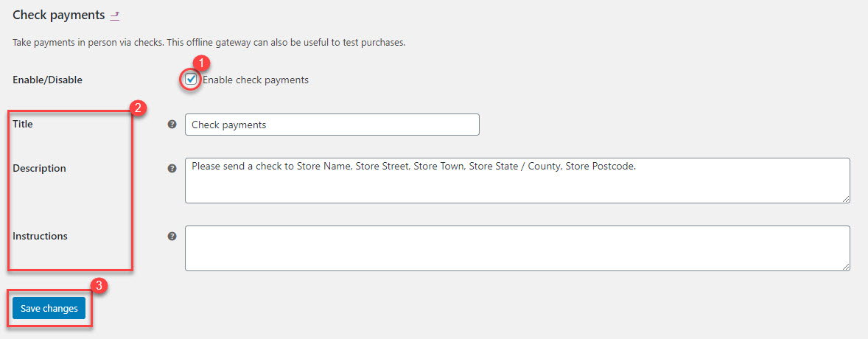
Task: Click the Instructions textarea resize handle
Action: (846, 266)
